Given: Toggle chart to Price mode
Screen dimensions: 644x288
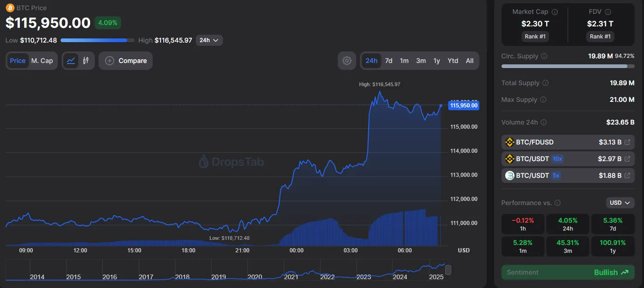Looking at the screenshot, I should [x=18, y=61].
